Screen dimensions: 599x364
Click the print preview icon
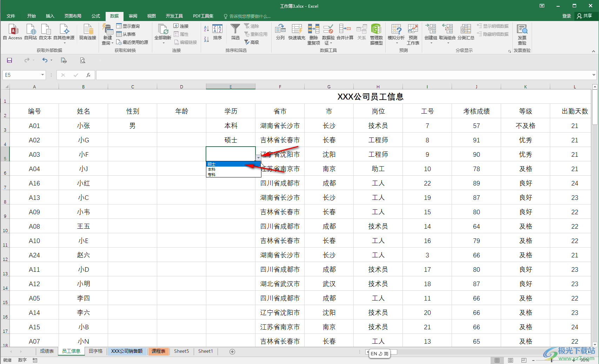pos(82,60)
